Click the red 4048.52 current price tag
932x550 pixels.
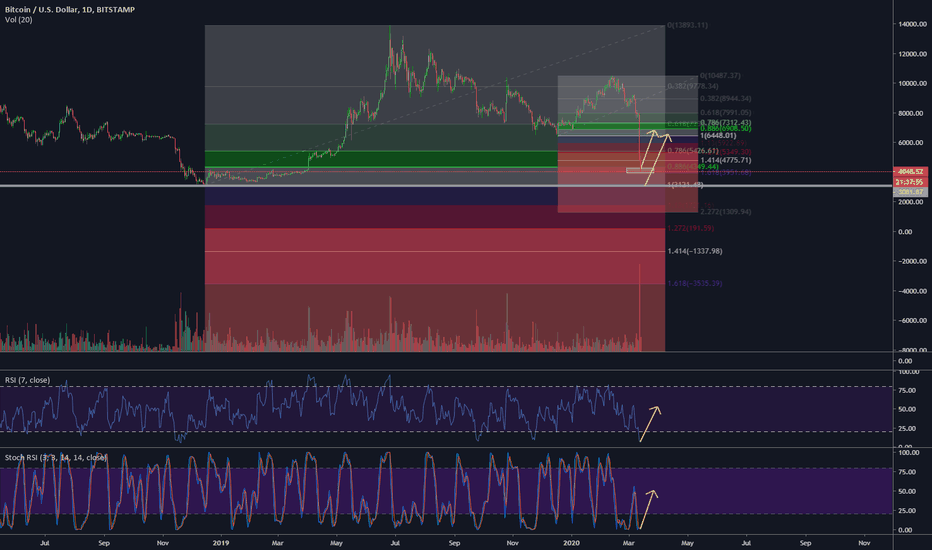click(x=910, y=172)
